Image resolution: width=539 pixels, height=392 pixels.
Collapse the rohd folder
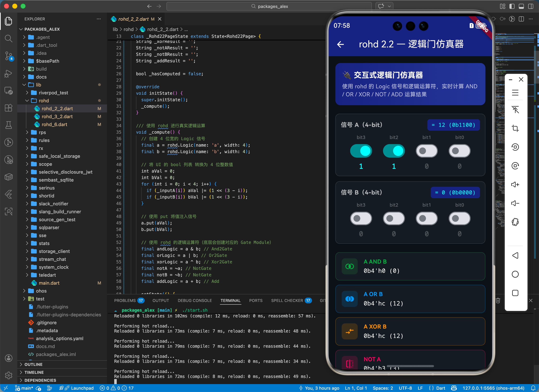coord(44,101)
